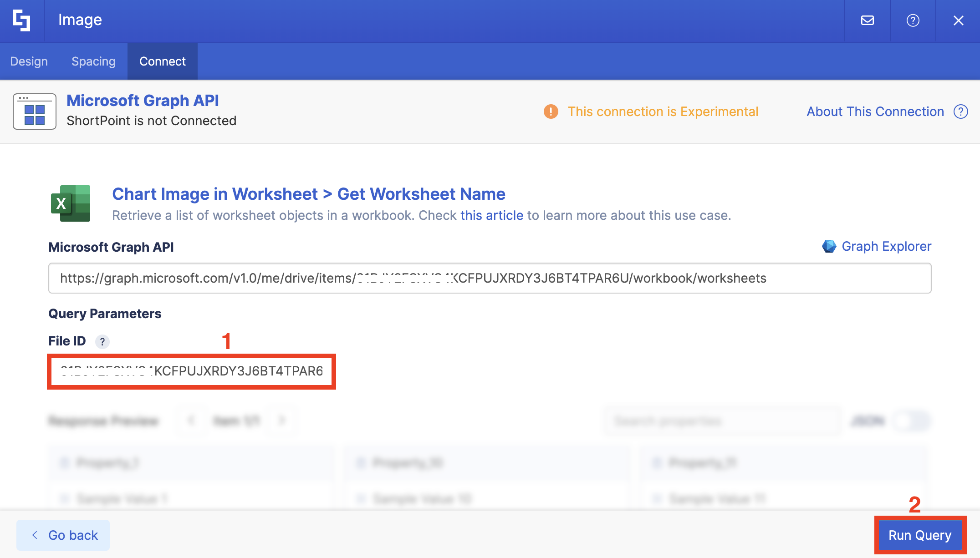Viewport: 980px width, 558px height.
Task: Click the Query Parameters label
Action: tap(105, 314)
